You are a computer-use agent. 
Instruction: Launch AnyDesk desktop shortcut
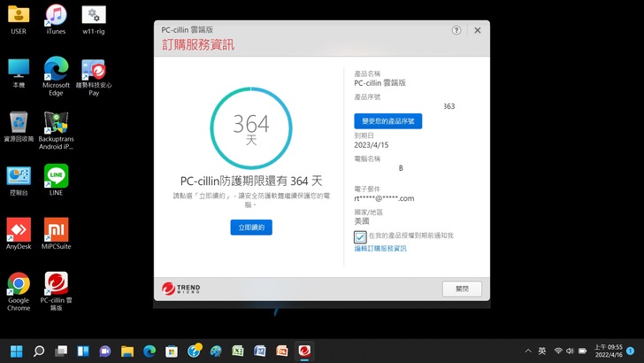pyautogui.click(x=19, y=234)
